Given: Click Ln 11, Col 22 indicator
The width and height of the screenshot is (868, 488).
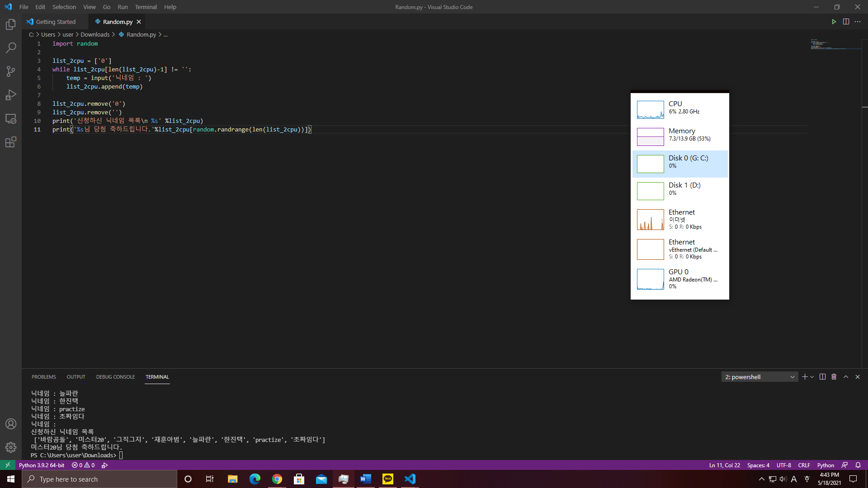Looking at the screenshot, I should [x=725, y=465].
